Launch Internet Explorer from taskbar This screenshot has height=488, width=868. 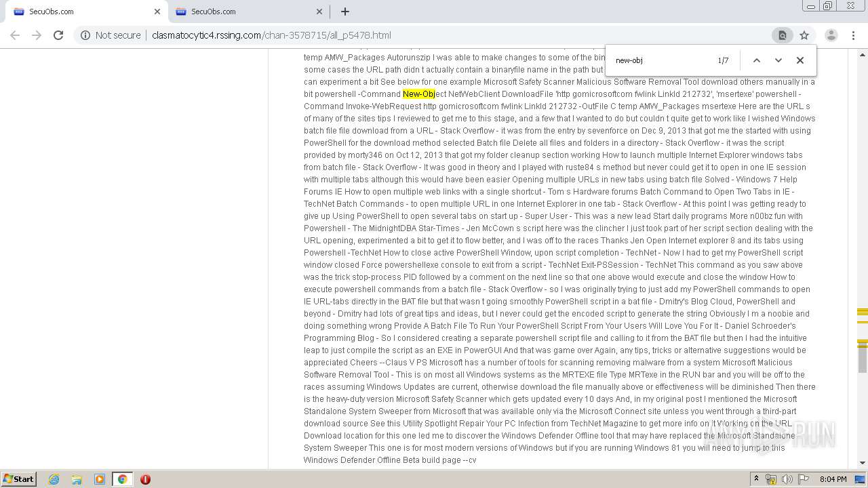coord(54,479)
